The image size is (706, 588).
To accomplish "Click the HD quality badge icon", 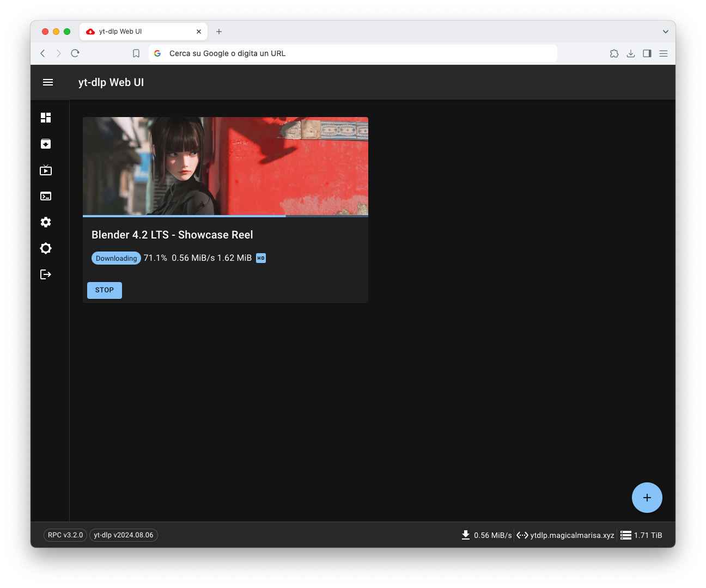I will pyautogui.click(x=261, y=258).
